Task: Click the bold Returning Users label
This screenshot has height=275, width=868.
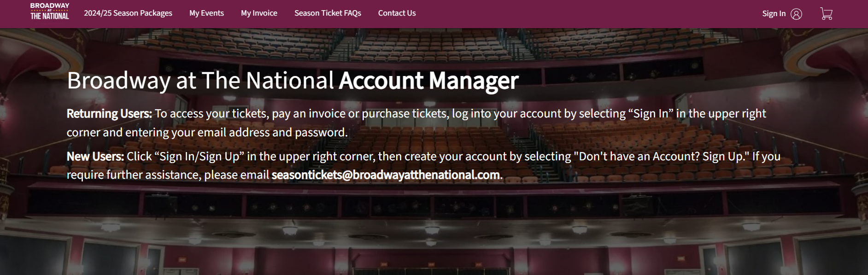Action: tap(109, 114)
